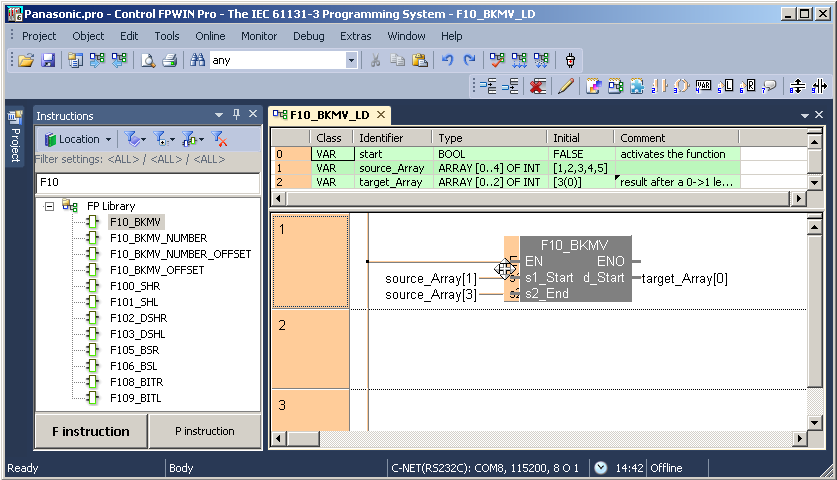Image resolution: width=837 pixels, height=480 pixels.
Task: Open the 'any' search combo box dropdown
Action: 351,60
